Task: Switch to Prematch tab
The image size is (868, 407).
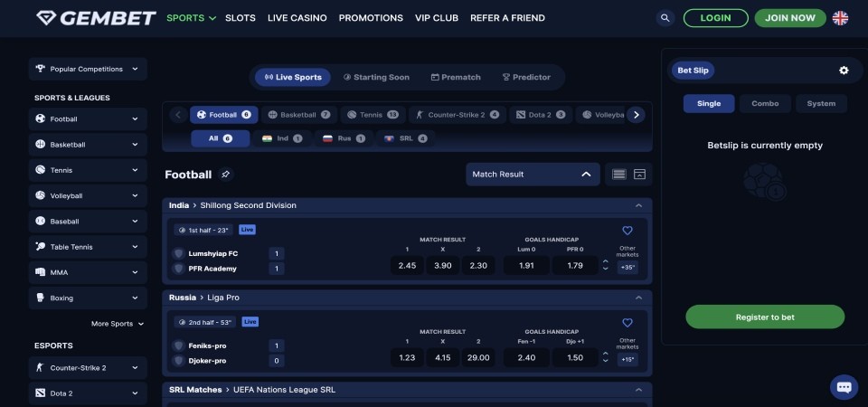Action: click(x=456, y=77)
